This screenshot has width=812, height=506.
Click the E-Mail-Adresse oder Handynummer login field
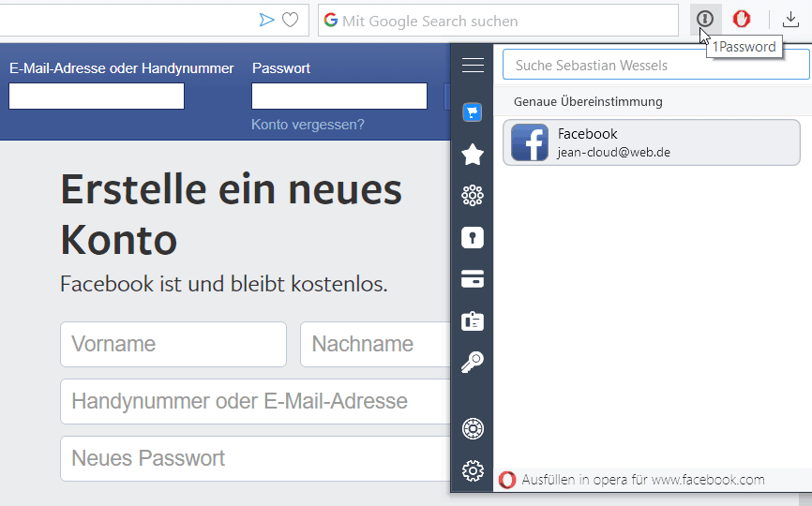[x=97, y=97]
